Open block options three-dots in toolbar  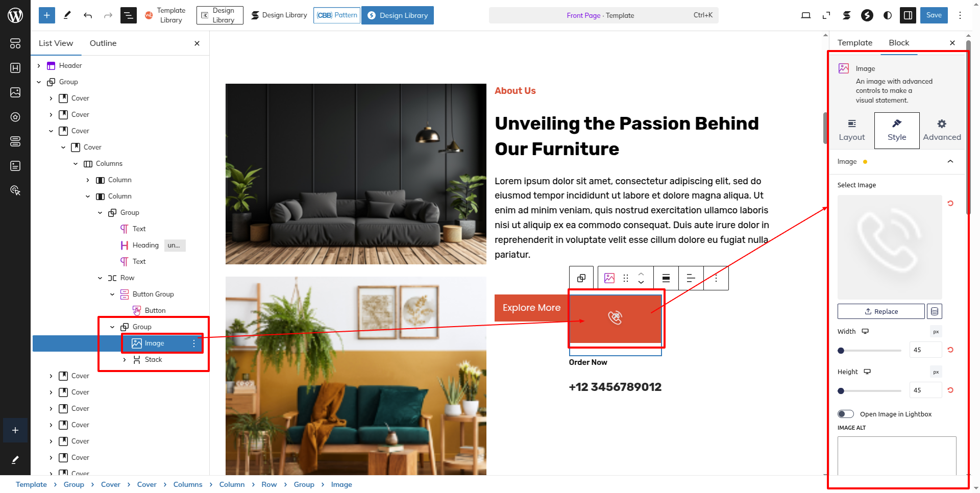coord(716,278)
